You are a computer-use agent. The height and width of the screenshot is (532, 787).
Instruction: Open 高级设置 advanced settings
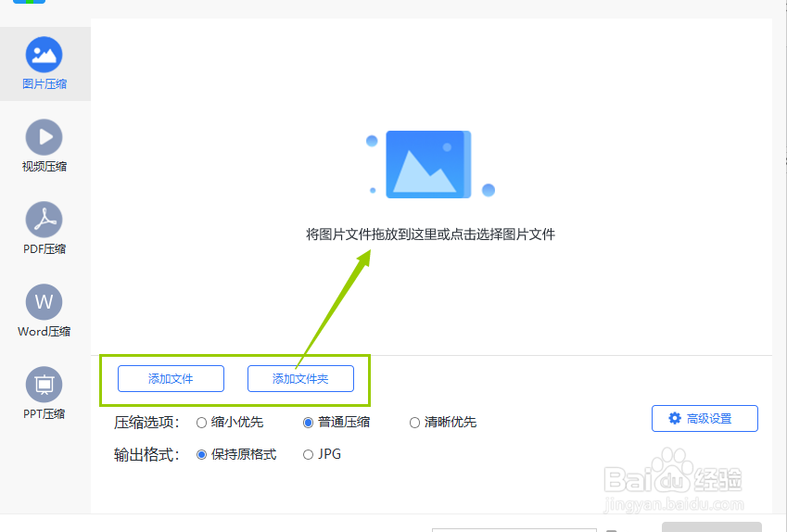[704, 418]
